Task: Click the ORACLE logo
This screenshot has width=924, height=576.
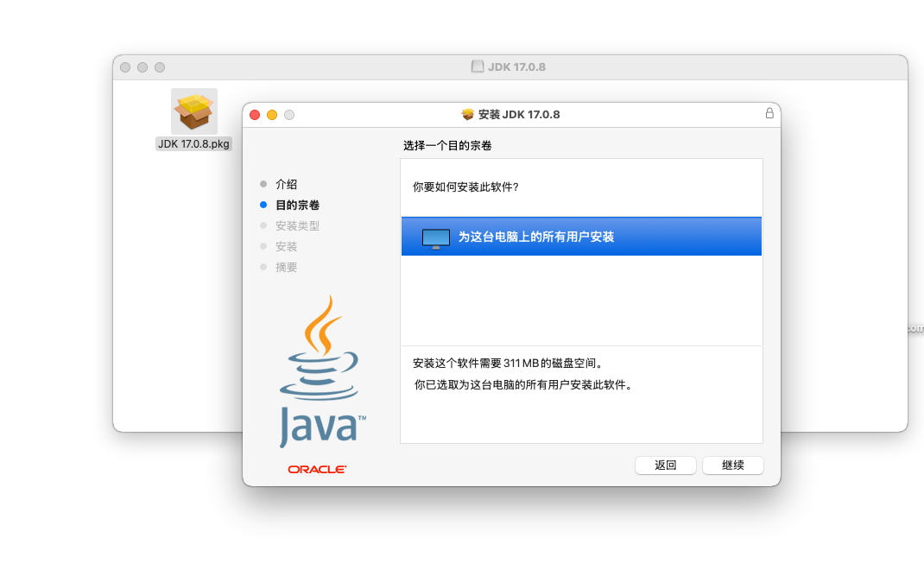Action: pyautogui.click(x=317, y=469)
